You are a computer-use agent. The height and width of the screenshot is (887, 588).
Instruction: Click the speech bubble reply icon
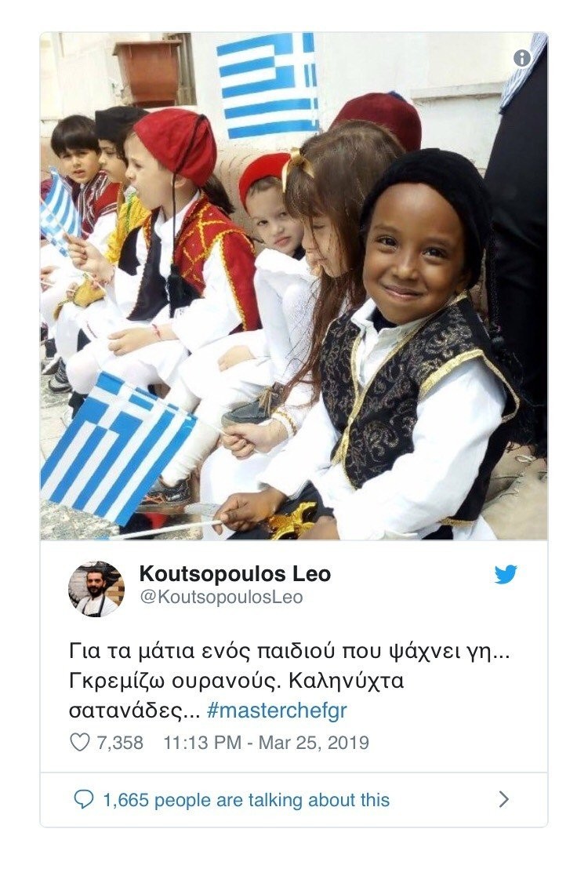point(84,799)
